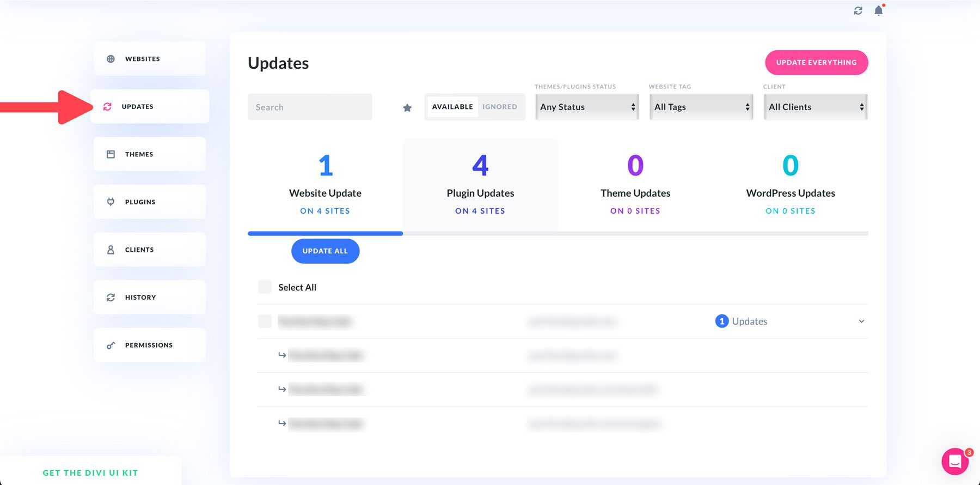This screenshot has width=980, height=485.
Task: Open the Themes sidebar section
Action: coord(150,154)
